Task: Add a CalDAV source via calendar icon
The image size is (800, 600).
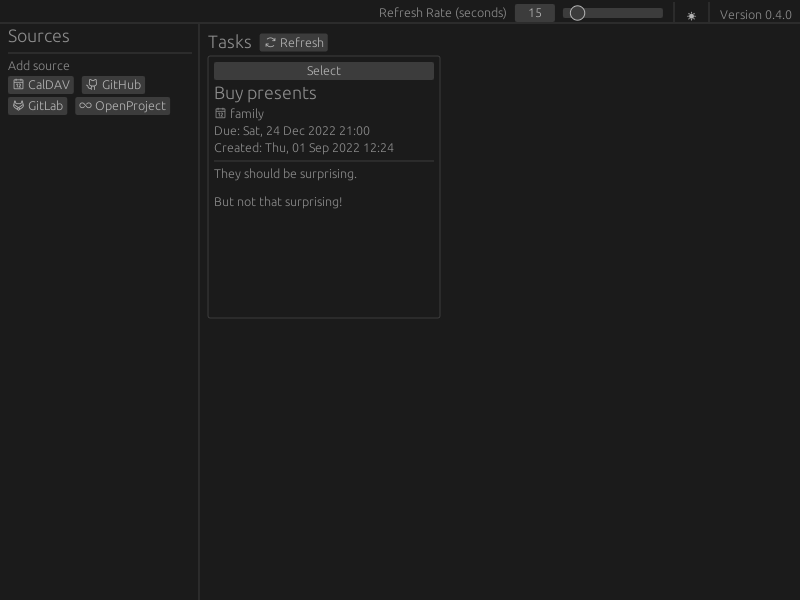Action: (x=18, y=85)
